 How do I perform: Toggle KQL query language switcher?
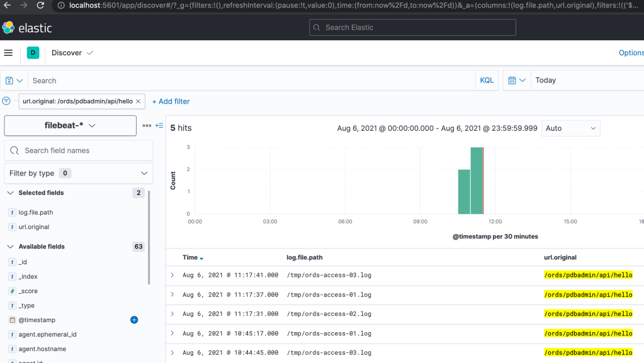pos(487,81)
